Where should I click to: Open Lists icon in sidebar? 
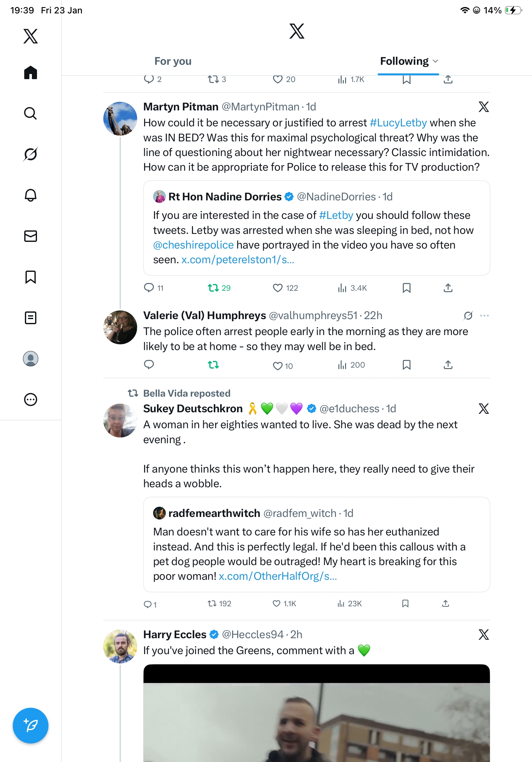30,317
